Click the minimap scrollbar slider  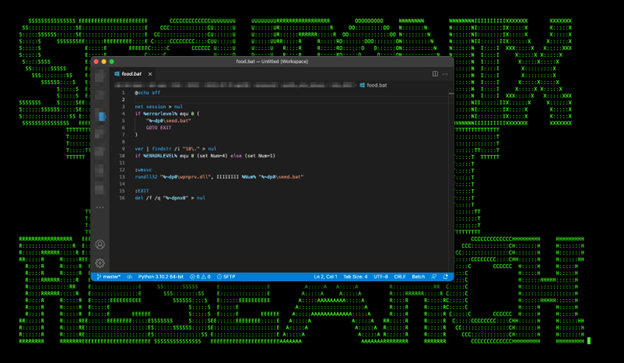[x=451, y=94]
